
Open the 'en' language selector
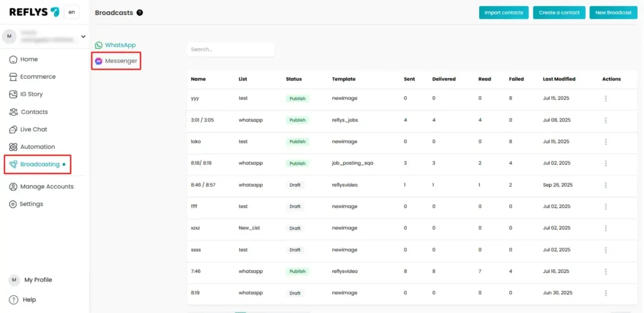click(x=71, y=12)
